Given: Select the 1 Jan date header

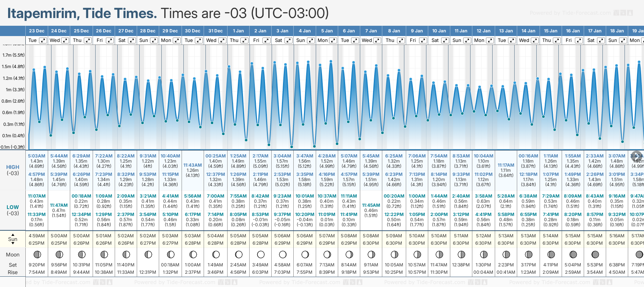Looking at the screenshot, I should click(x=238, y=31).
